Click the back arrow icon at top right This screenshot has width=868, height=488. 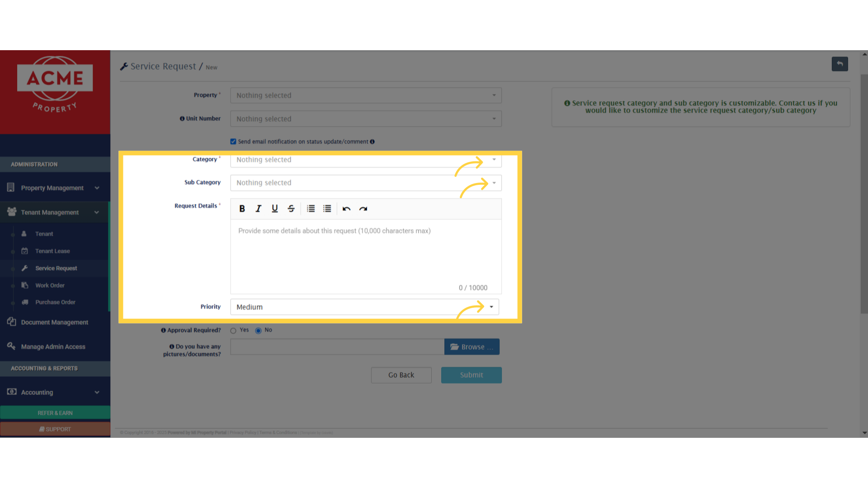click(x=840, y=64)
